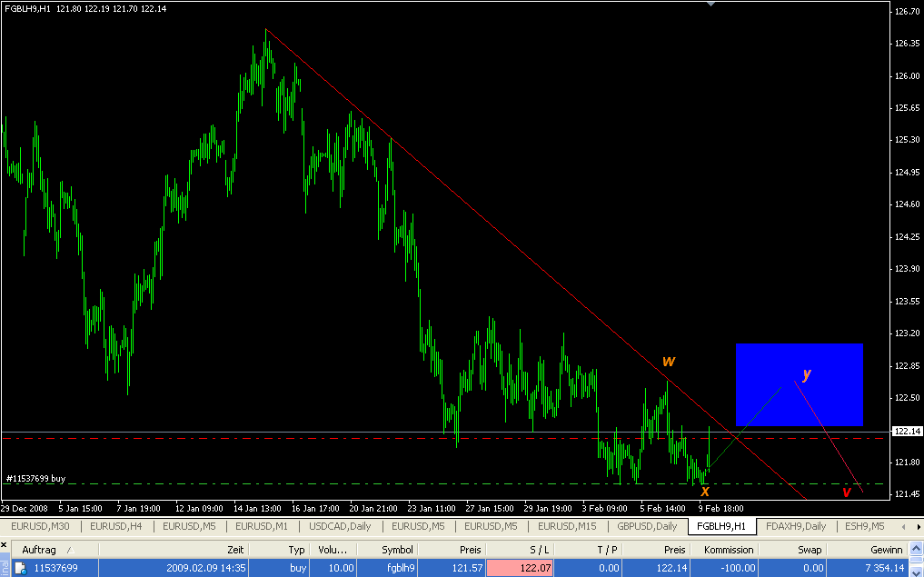Click the Swap column header
The width and height of the screenshot is (924, 577).
point(792,550)
